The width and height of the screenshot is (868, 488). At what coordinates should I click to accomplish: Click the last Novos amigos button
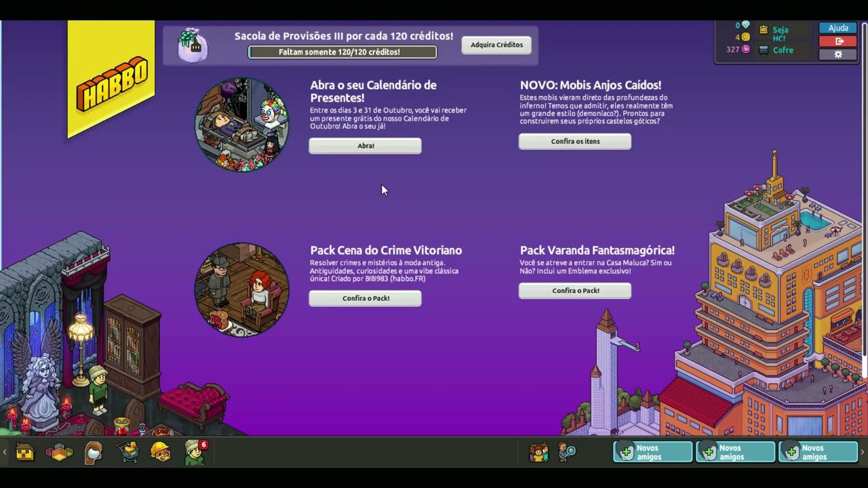pos(818,452)
